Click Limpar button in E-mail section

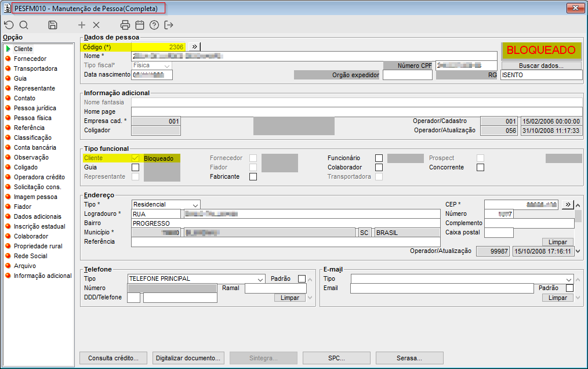tap(558, 298)
